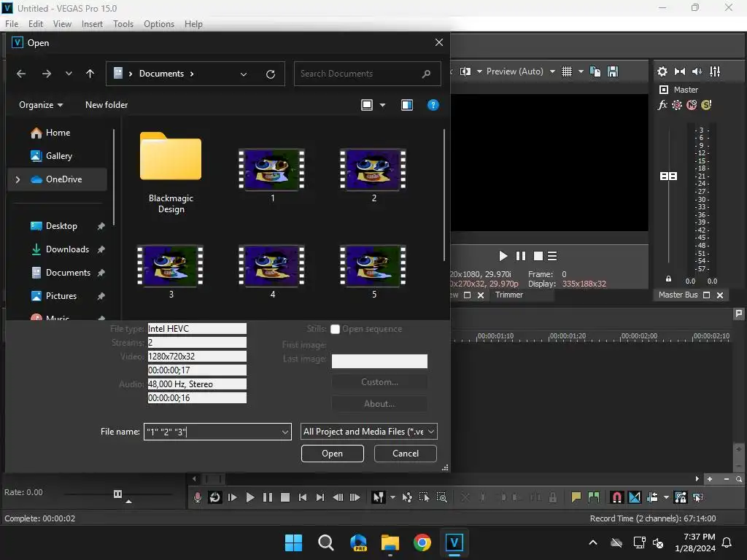
Task: Open the File menu
Action: pyautogui.click(x=12, y=24)
